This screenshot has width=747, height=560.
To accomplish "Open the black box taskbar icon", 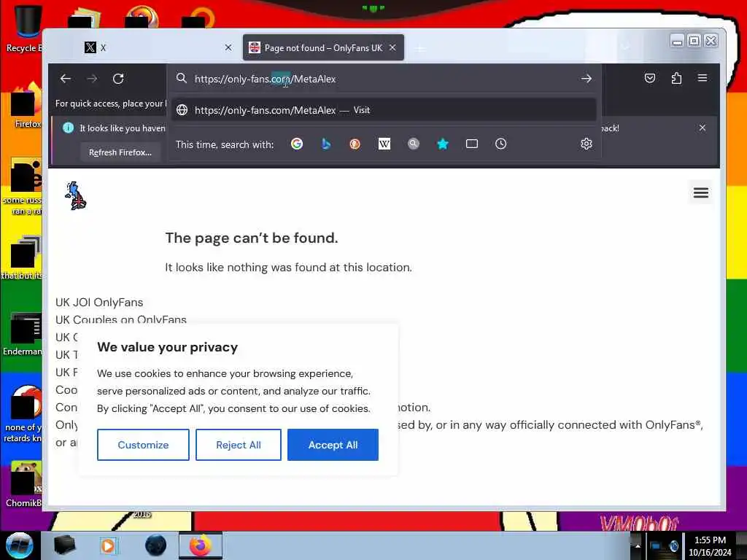I will tap(64, 545).
